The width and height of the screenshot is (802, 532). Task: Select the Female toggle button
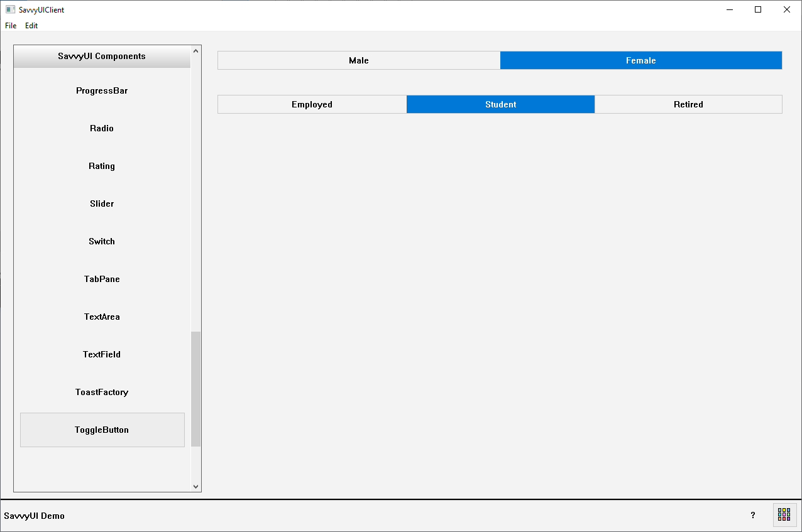click(640, 60)
